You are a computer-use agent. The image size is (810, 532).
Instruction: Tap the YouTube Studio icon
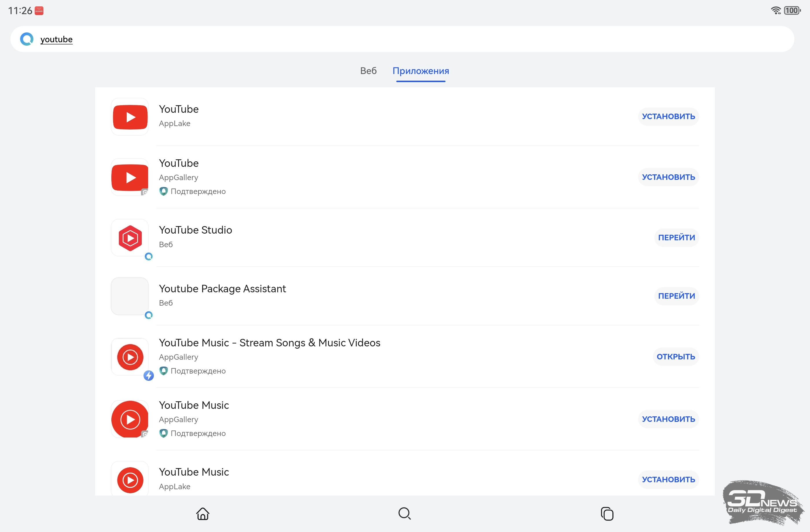[x=130, y=238]
